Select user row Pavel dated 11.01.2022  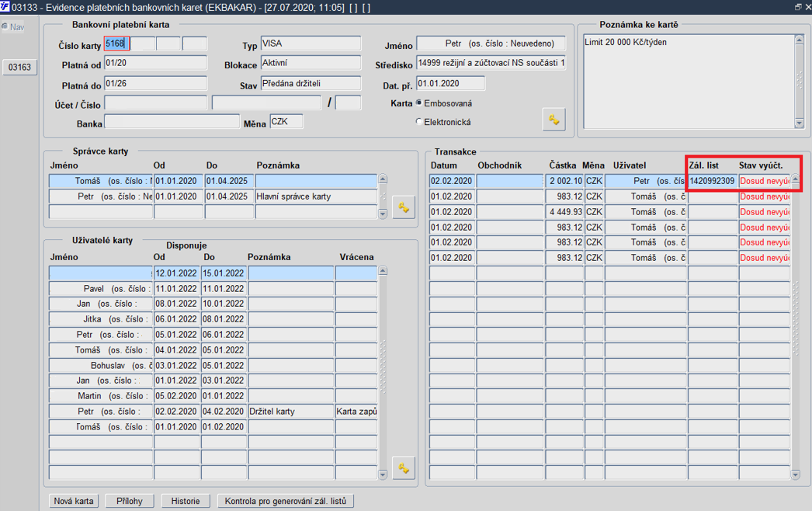[213, 289]
